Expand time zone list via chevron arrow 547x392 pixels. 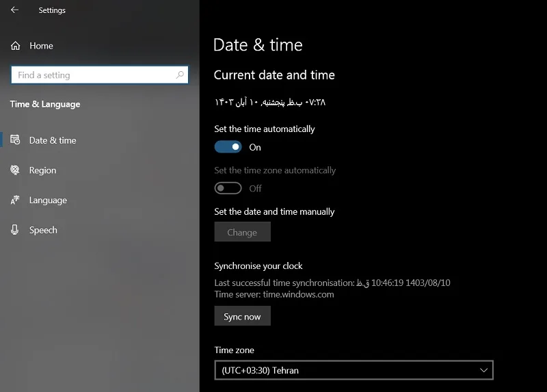[483, 370]
